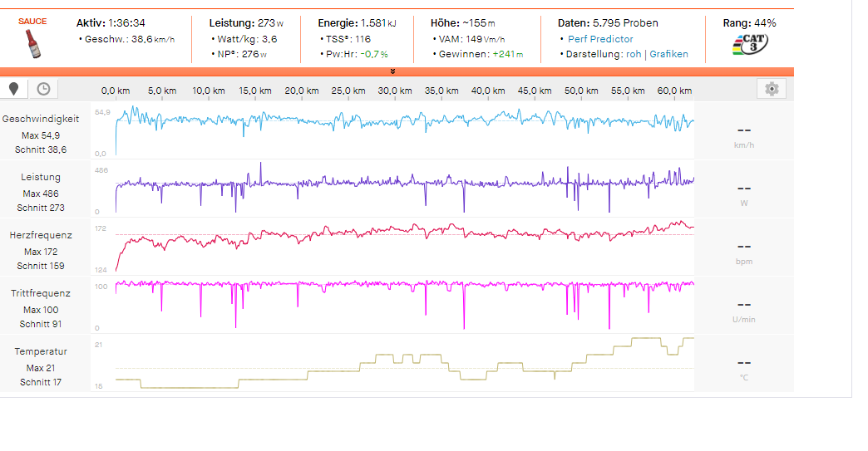The image size is (868, 451).
Task: Click the Energie: 1.581 kJ text
Action: (357, 23)
